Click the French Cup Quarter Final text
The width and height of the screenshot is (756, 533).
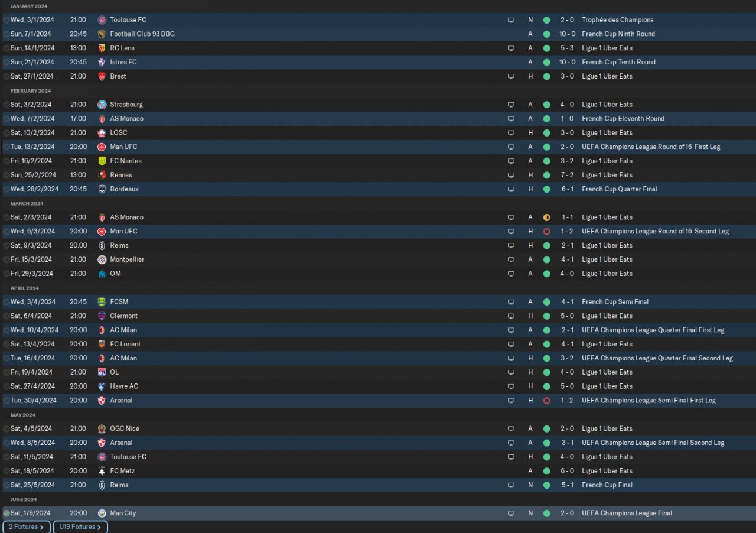click(620, 189)
